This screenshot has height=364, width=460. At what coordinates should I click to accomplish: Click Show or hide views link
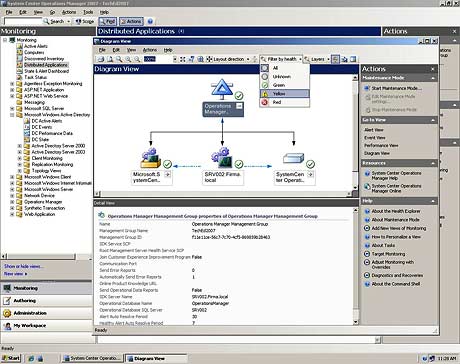point(23,266)
